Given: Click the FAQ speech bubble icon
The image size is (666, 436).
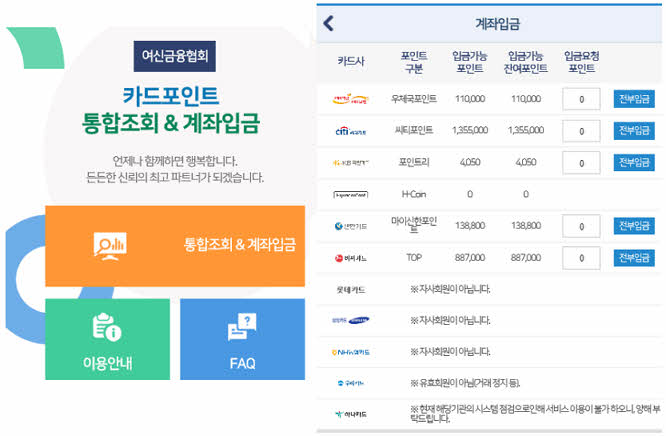Looking at the screenshot, I should point(242,327).
